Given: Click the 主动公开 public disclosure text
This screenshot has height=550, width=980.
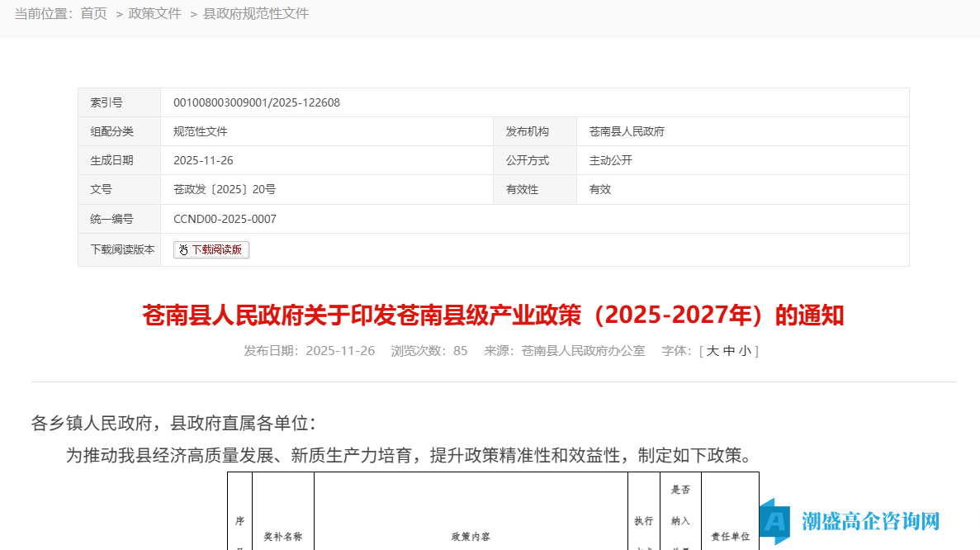Looking at the screenshot, I should [x=609, y=160].
